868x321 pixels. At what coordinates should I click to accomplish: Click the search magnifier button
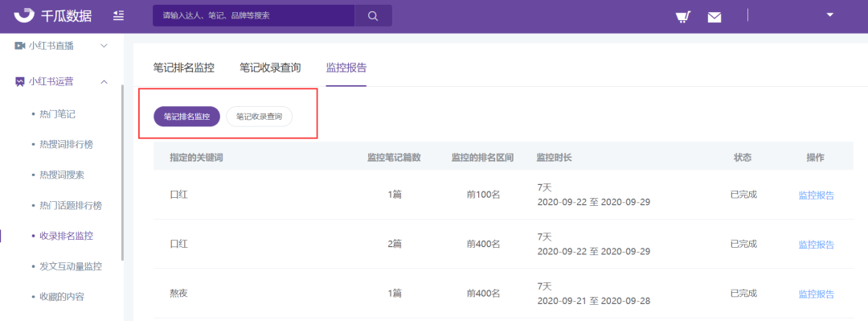373,15
